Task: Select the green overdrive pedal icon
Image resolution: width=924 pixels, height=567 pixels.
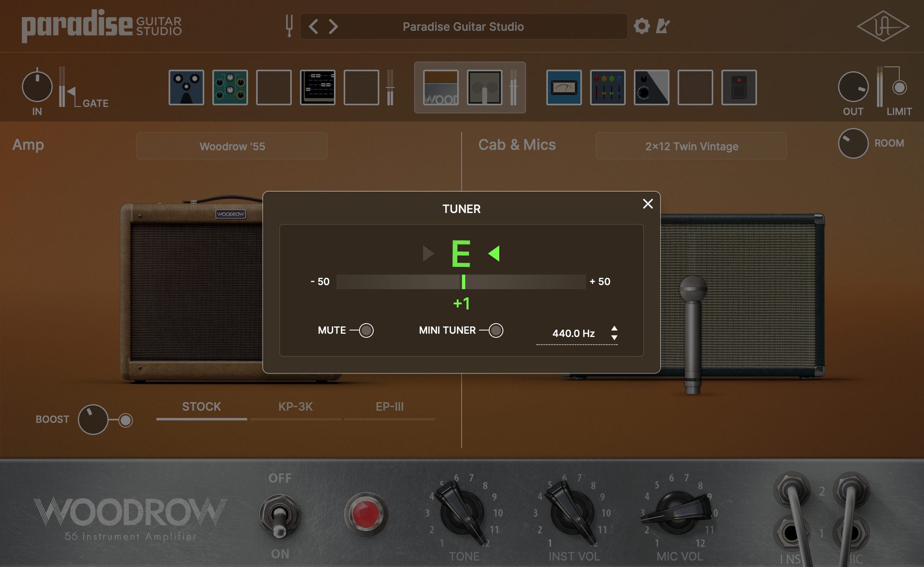Action: click(230, 87)
